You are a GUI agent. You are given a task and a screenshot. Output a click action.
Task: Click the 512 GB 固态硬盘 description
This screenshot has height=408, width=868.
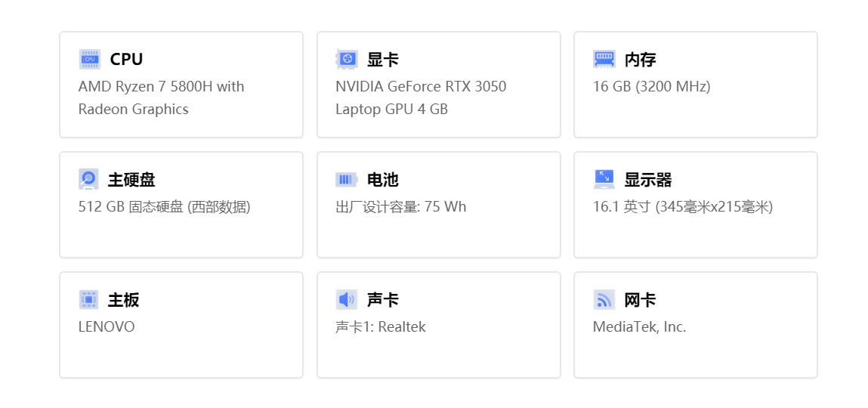(x=164, y=206)
